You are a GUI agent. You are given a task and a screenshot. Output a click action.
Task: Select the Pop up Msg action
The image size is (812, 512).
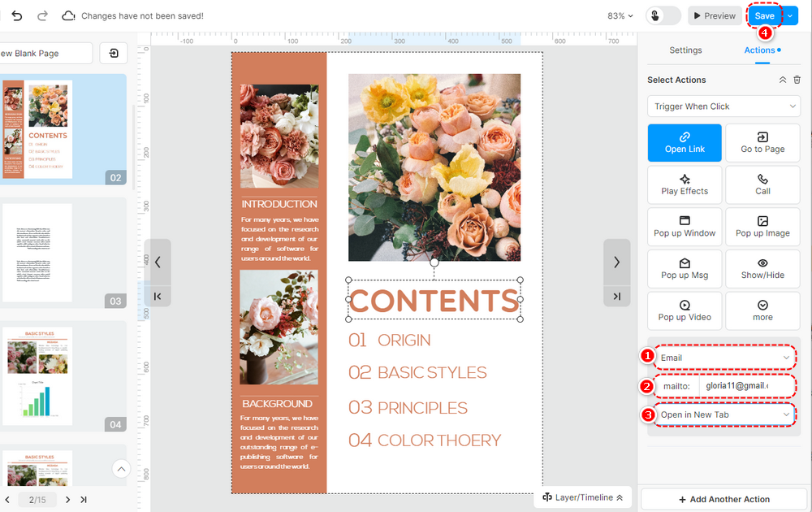[684, 269]
